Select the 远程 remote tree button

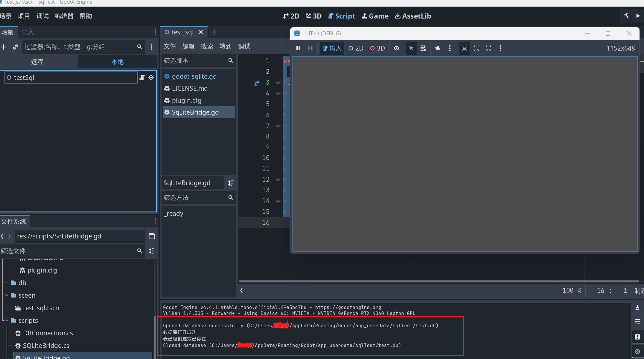(37, 62)
